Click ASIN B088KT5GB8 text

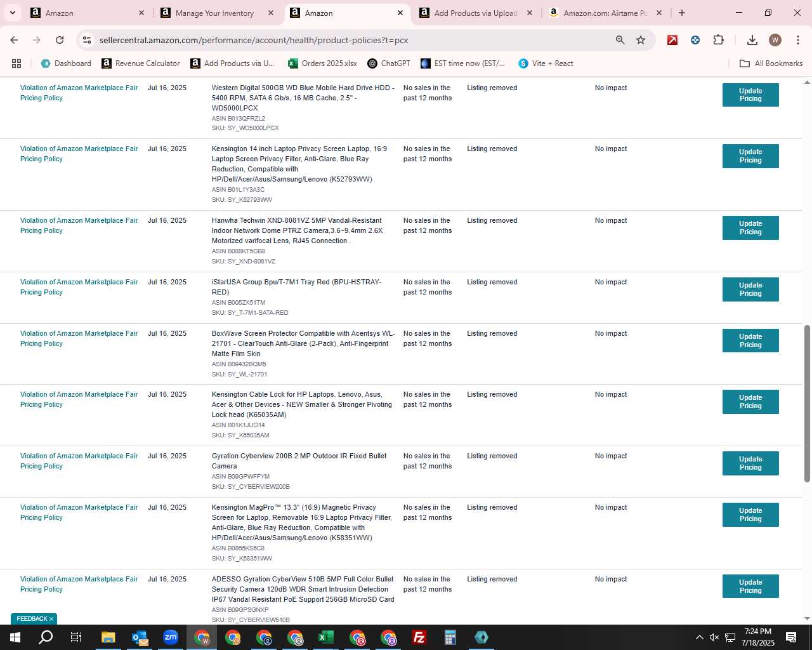click(x=239, y=251)
